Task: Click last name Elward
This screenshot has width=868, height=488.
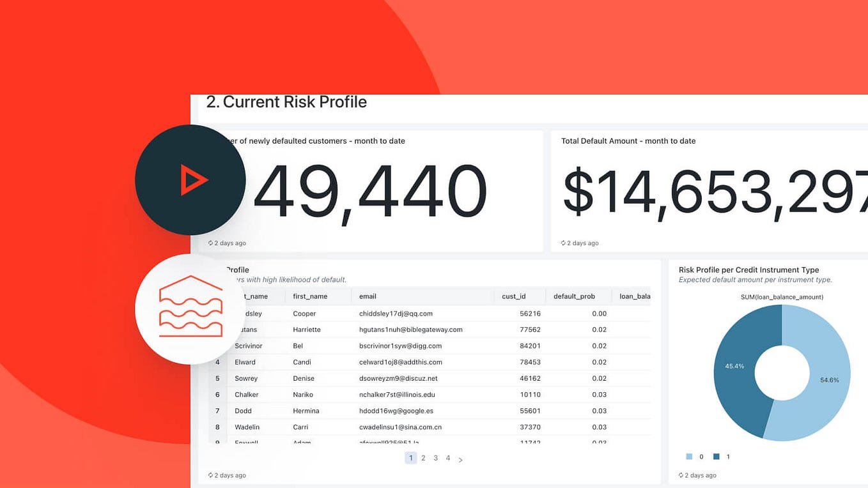Action: coord(245,362)
